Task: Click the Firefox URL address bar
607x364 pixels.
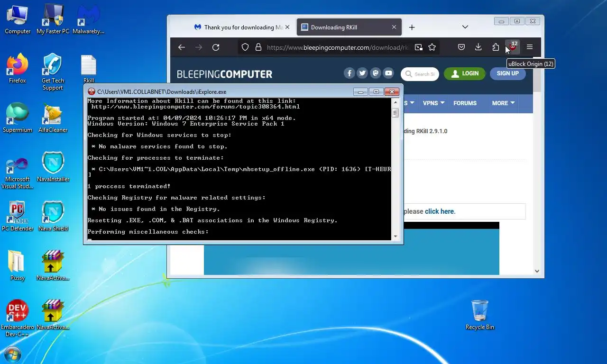Action: (338, 47)
